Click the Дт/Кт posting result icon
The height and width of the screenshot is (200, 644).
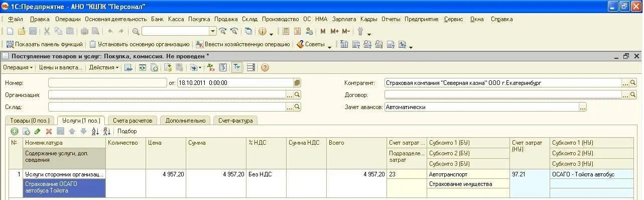coord(211,67)
